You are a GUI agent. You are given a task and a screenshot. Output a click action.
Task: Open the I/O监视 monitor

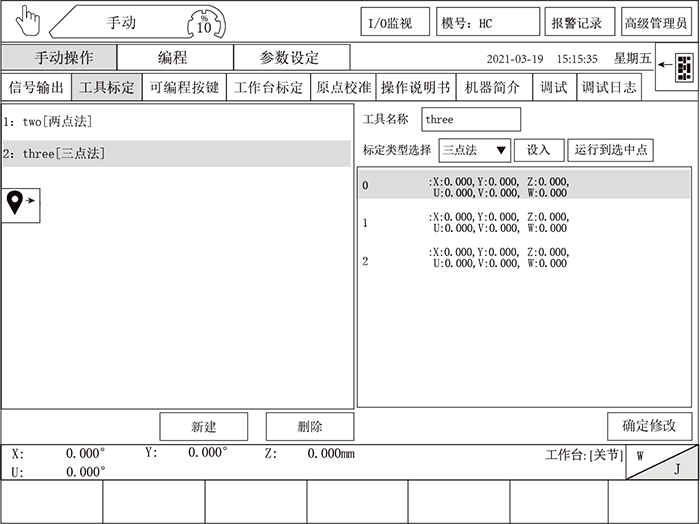(x=394, y=23)
